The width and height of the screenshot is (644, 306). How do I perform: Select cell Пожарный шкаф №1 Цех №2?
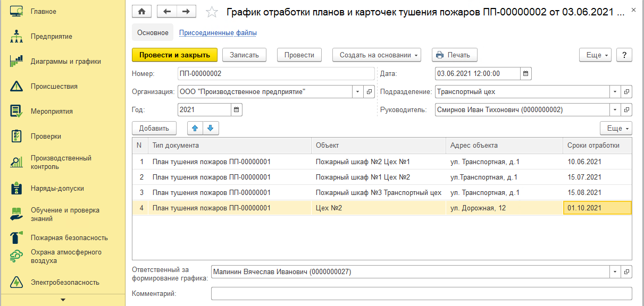(378, 177)
